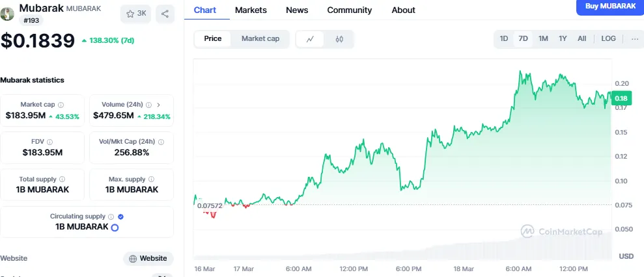Toggle LOG scale on chart
Image resolution: width=644 pixels, height=277 pixels.
coord(608,38)
